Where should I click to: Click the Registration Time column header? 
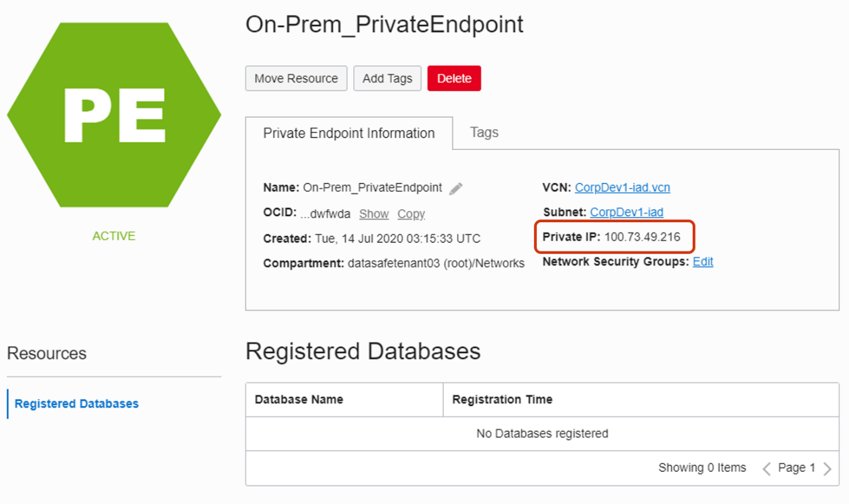(502, 399)
